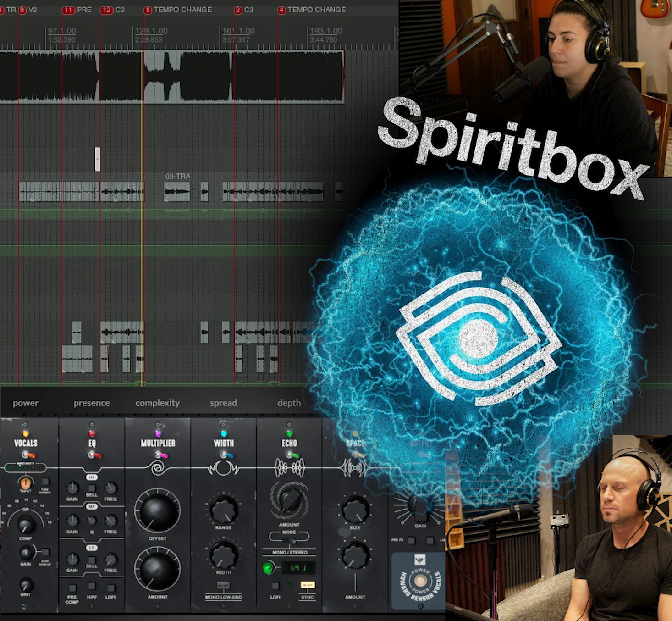This screenshot has height=621, width=672.
Task: Toggle the HF Bell button in EQ
Action: tap(92, 488)
